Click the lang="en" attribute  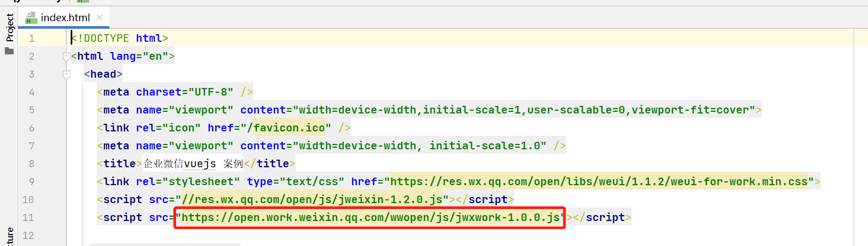(139, 56)
